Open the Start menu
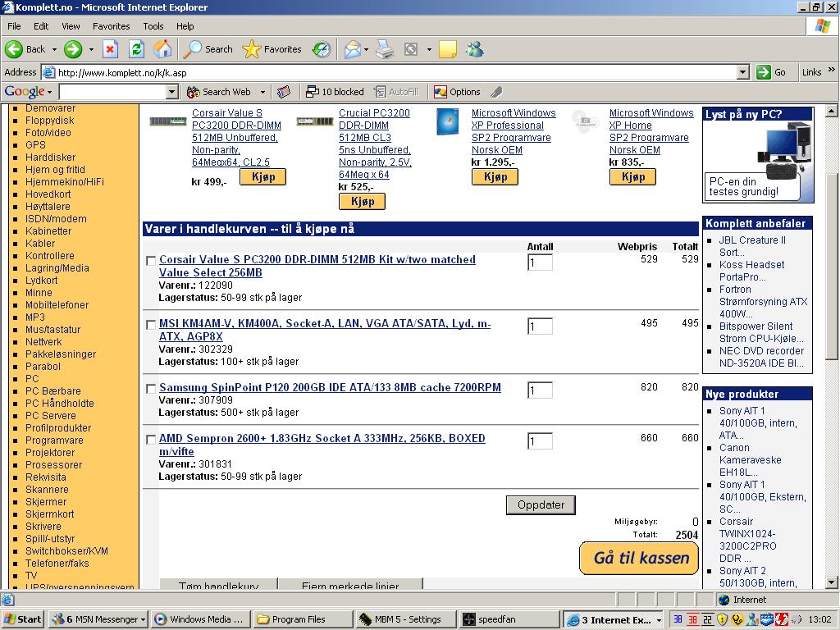Viewport: 840px width, 630px height. (22, 619)
